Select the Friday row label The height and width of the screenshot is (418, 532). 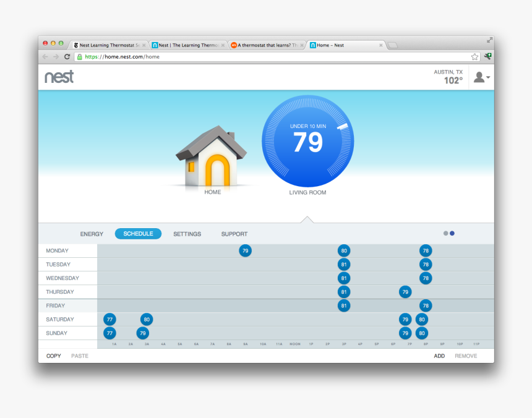click(56, 306)
